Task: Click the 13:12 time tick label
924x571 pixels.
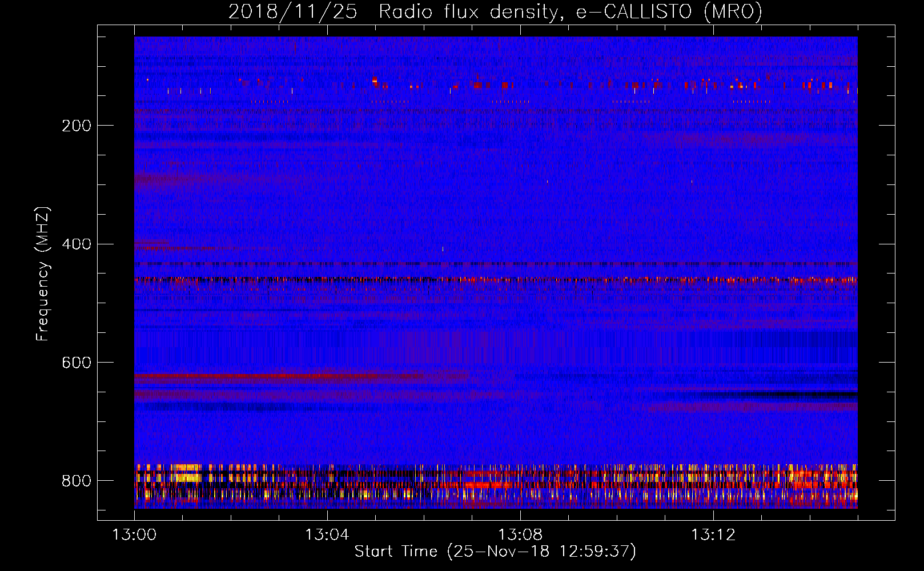Action: [x=713, y=535]
